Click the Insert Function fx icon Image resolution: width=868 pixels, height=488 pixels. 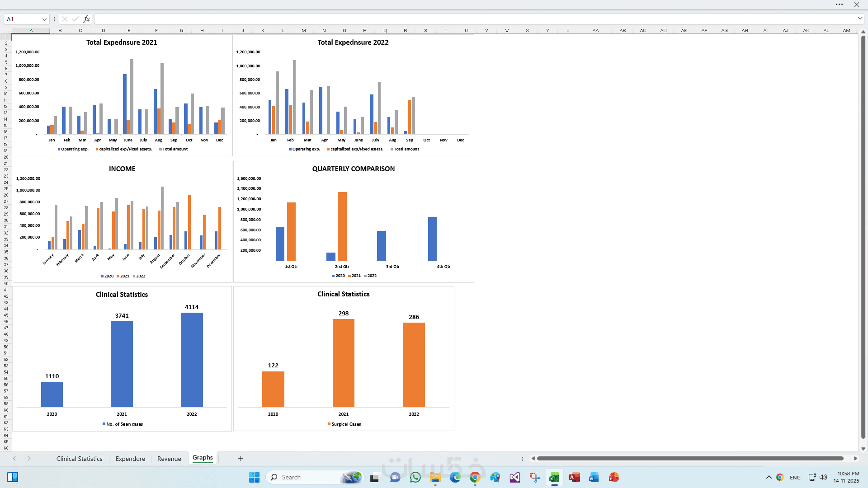pos(86,19)
